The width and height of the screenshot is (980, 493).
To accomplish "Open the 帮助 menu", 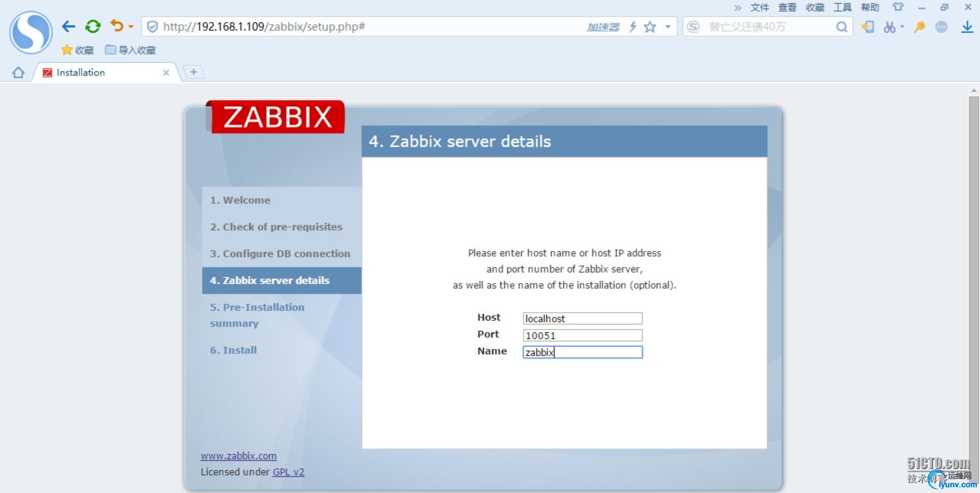I will 870,7.
